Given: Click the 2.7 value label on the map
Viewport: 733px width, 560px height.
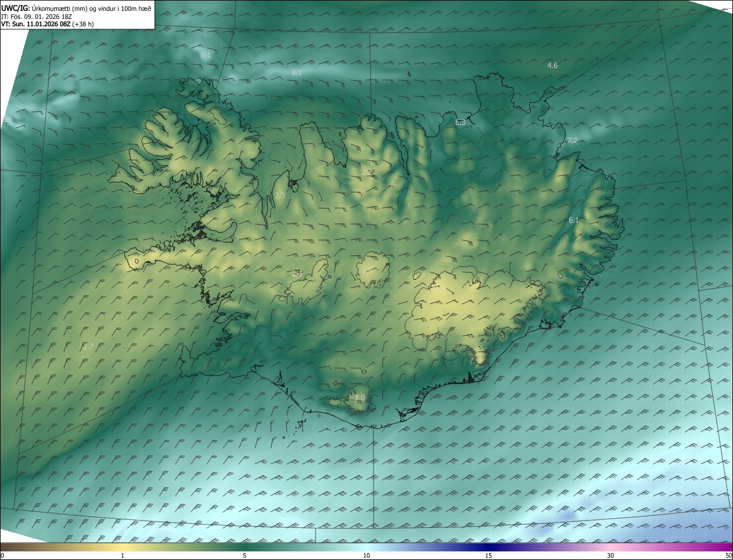Looking at the screenshot, I should (x=89, y=346).
